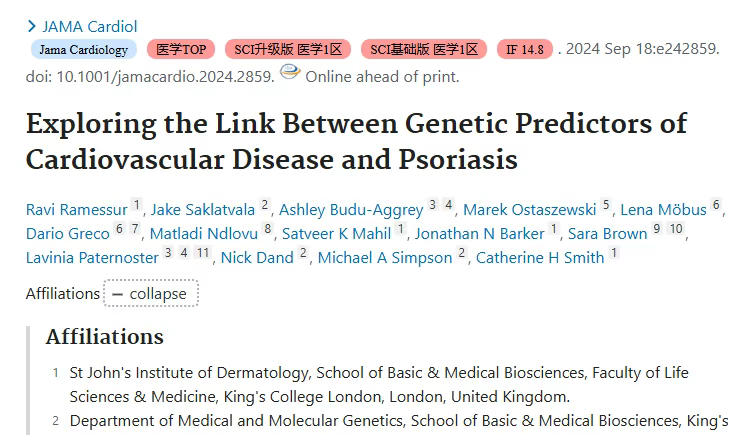Click affiliation superscript 8 after Matladi Ndlovu
This screenshot has height=435, width=753.
coord(267,229)
